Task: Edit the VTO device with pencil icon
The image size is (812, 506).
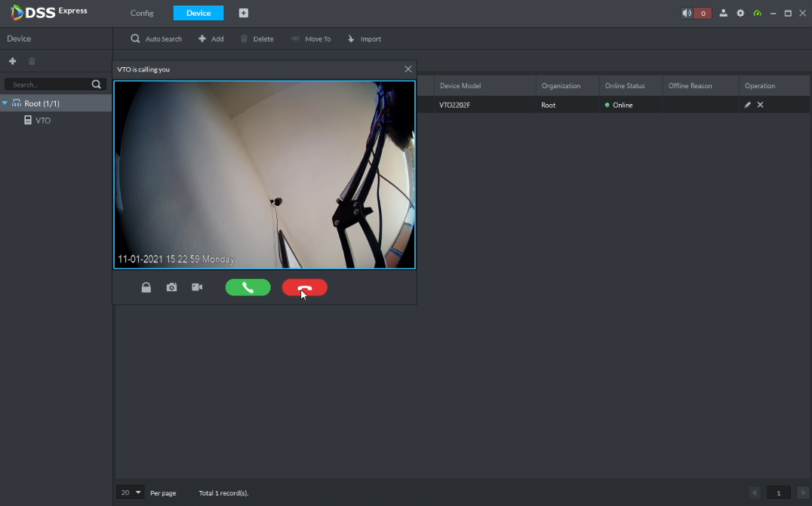Action: 747,105
